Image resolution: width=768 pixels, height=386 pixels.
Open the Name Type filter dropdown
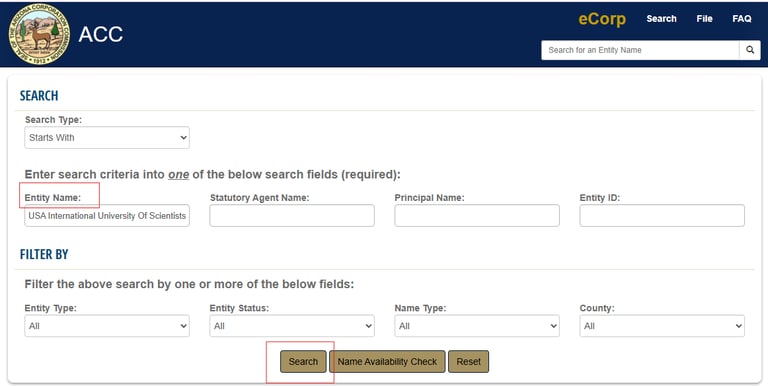pyautogui.click(x=477, y=326)
